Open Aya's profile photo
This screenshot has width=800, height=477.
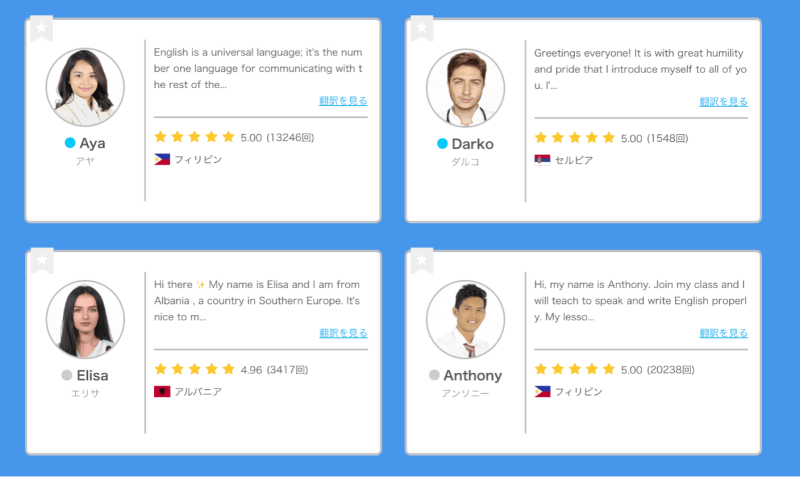click(x=85, y=87)
